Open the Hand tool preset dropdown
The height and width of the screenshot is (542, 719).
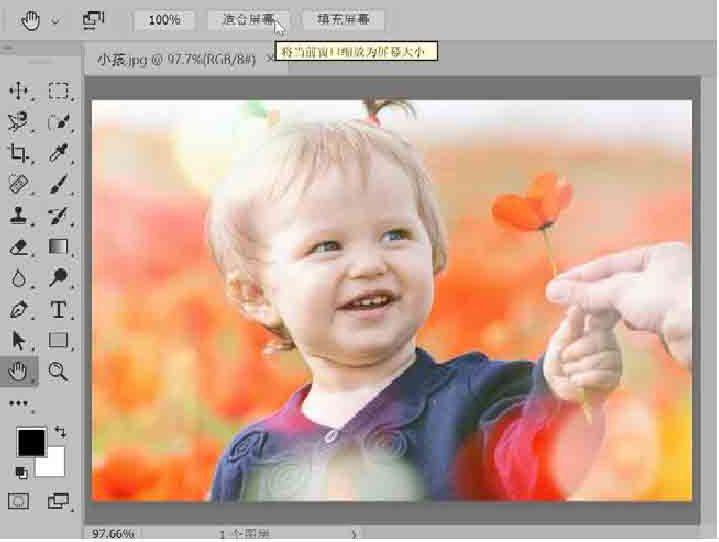pos(55,21)
